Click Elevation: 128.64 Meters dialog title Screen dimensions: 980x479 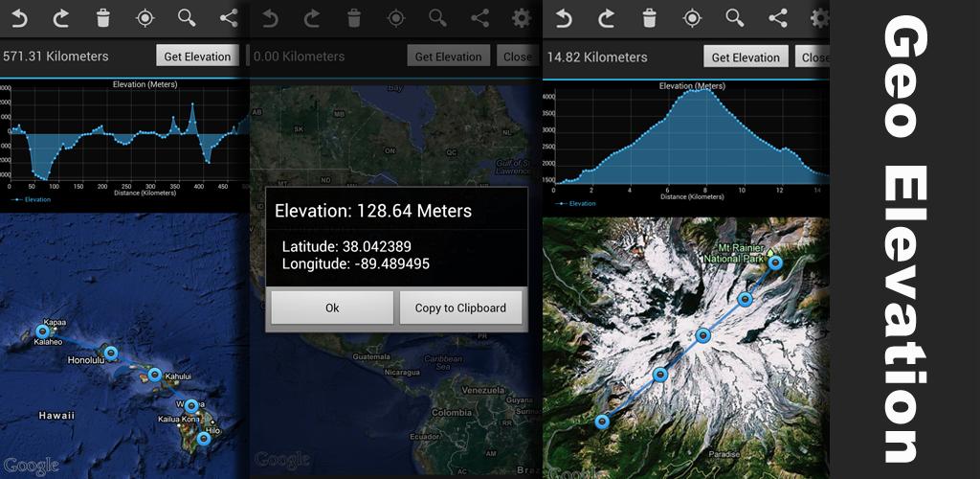coord(373,210)
